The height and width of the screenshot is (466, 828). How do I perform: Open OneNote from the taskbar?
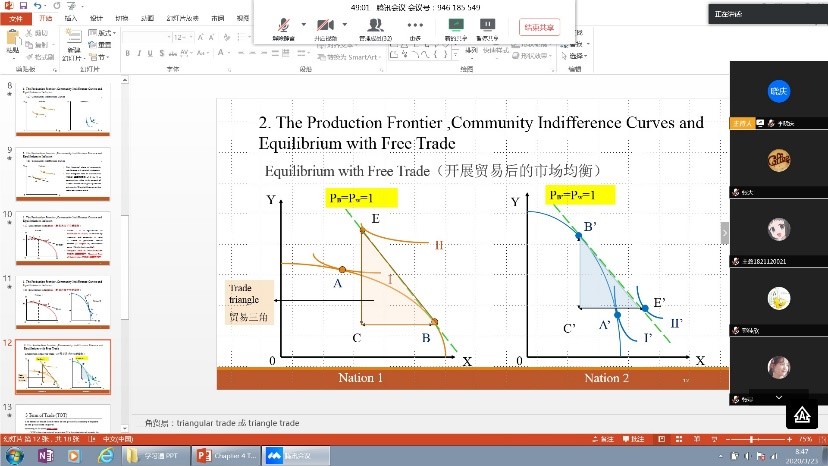coord(44,455)
